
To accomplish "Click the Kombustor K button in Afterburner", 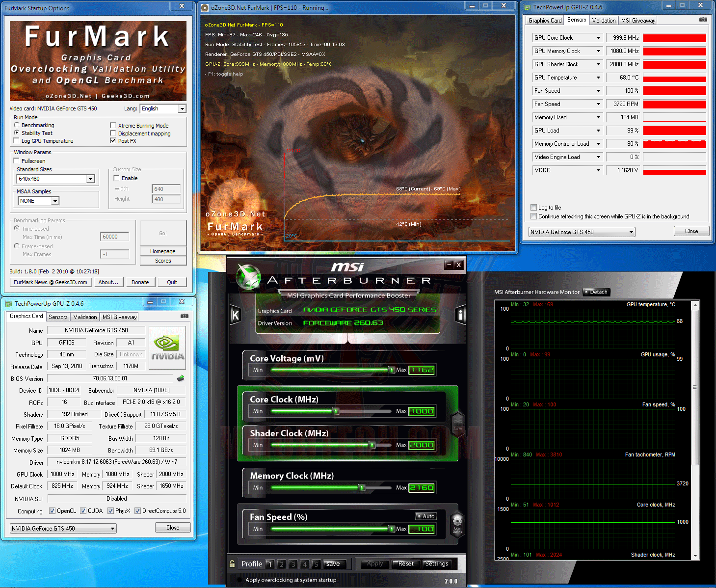I will tap(235, 315).
